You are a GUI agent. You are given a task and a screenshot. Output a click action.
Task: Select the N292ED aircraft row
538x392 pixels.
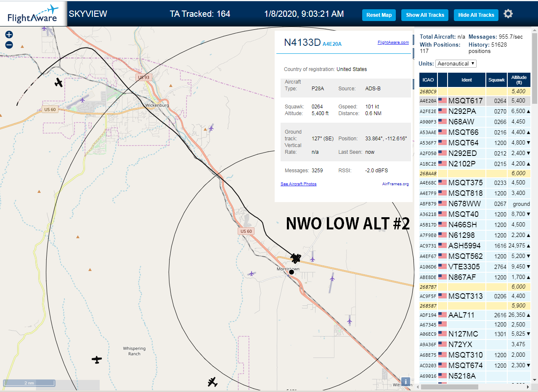pyautogui.click(x=475, y=153)
